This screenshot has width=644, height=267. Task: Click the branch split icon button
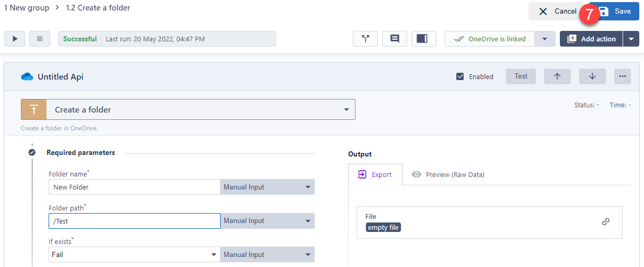pos(365,39)
